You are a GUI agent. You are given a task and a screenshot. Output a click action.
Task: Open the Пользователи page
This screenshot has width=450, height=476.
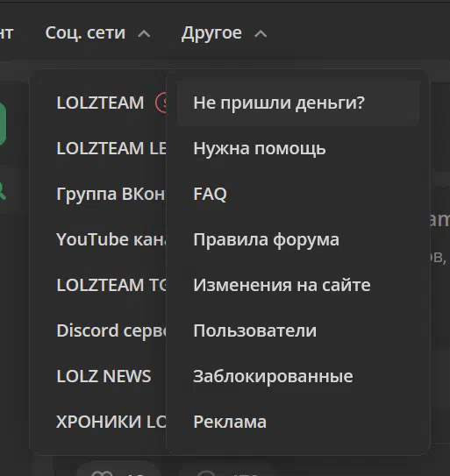click(298, 330)
